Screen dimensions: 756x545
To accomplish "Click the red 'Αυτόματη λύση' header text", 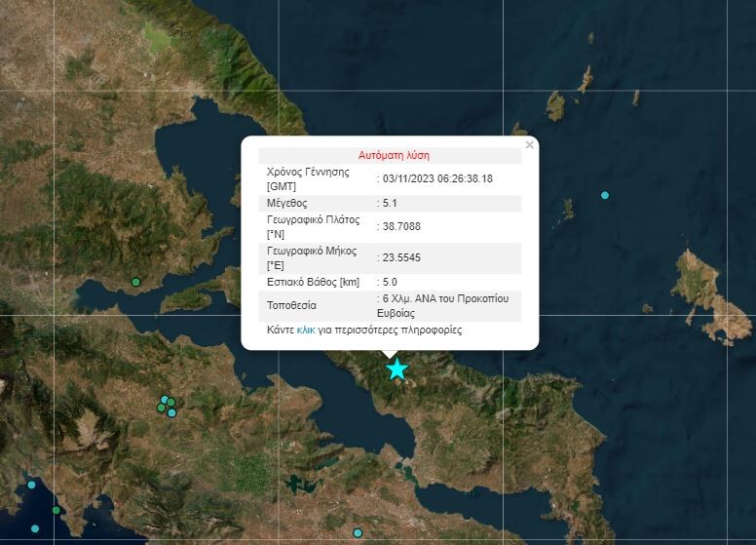I will coord(394,155).
